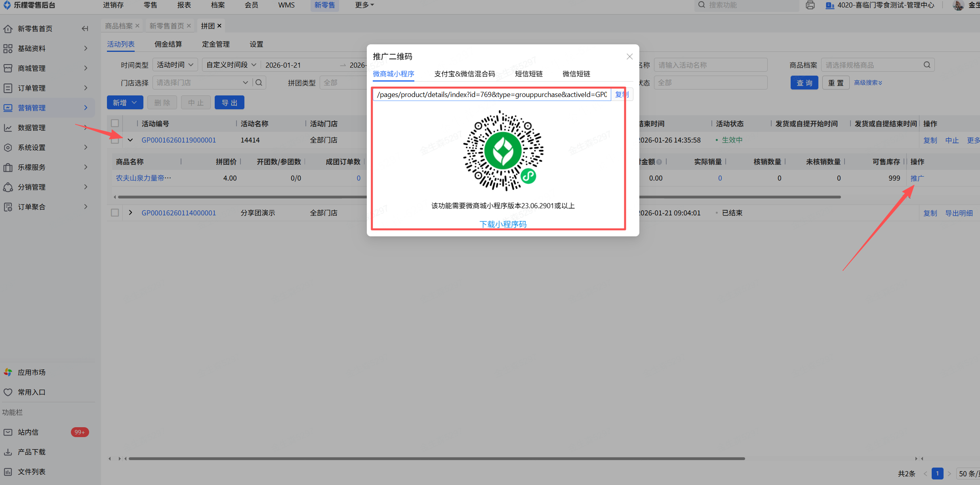Click the mini-program path input field
The image size is (980, 485).
tap(491, 94)
